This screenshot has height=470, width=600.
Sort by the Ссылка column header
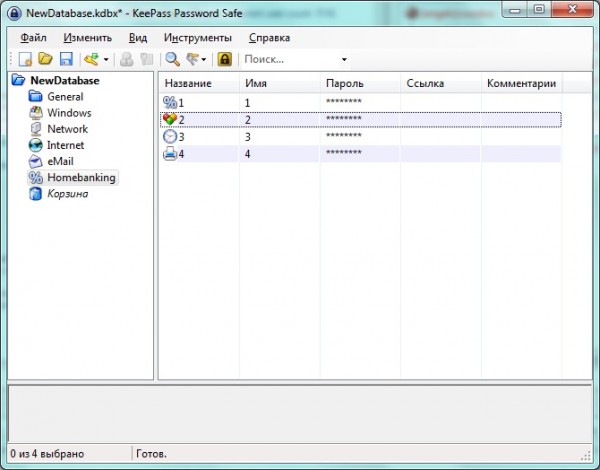(441, 83)
